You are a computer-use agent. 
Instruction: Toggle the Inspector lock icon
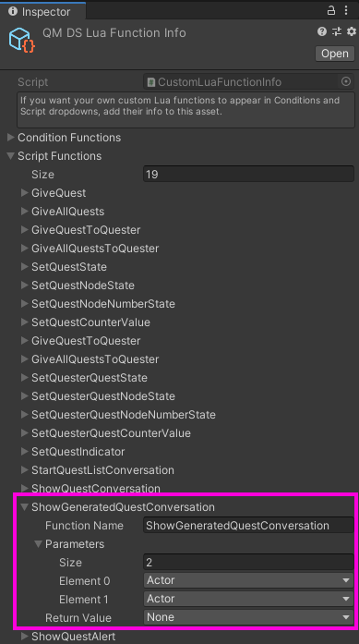tap(330, 11)
